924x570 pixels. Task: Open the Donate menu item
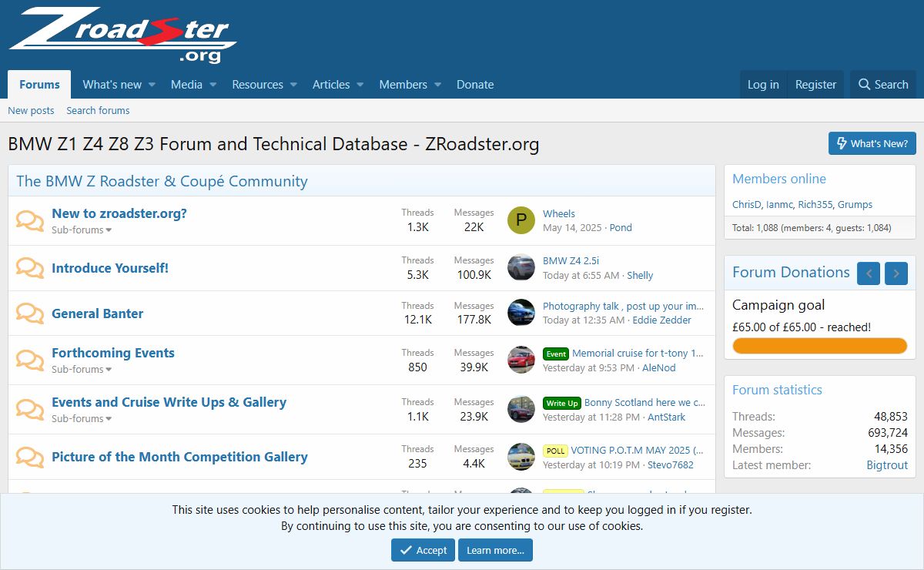(x=475, y=85)
